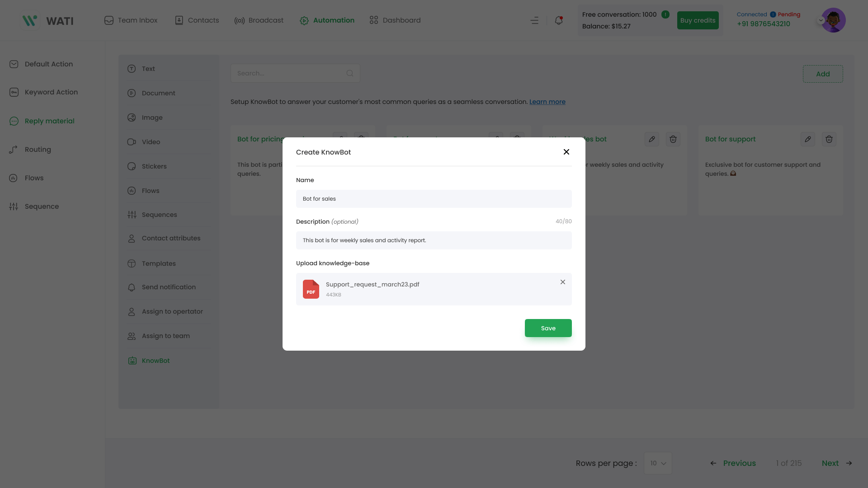This screenshot has width=868, height=488.
Task: Click the KnowBot robot icon
Action: [132, 361]
